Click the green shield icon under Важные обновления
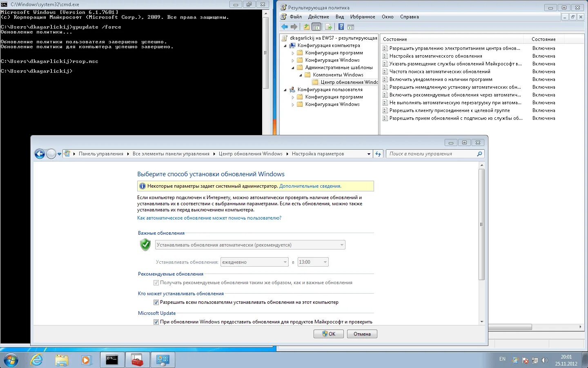This screenshot has height=368, width=588. pyautogui.click(x=145, y=245)
